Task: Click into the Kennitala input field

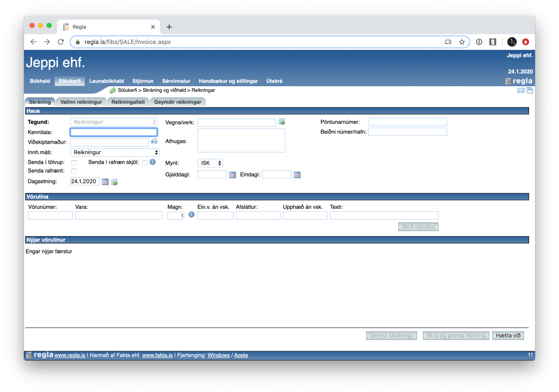Action: coord(114,132)
